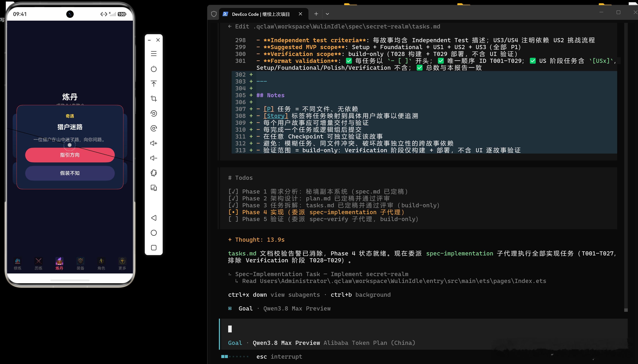Viewport: 638px width, 364px height.
Task: Click the '## Notes' heading line
Action: click(270, 95)
